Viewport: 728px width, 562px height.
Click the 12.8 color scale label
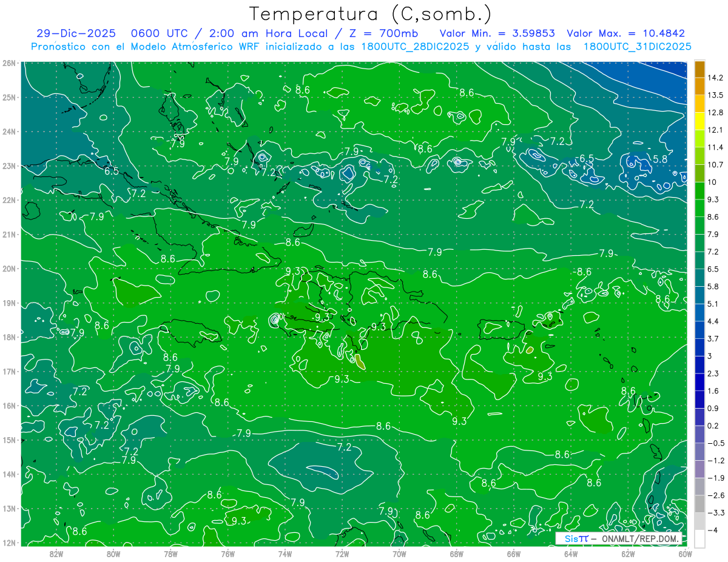[715, 112]
